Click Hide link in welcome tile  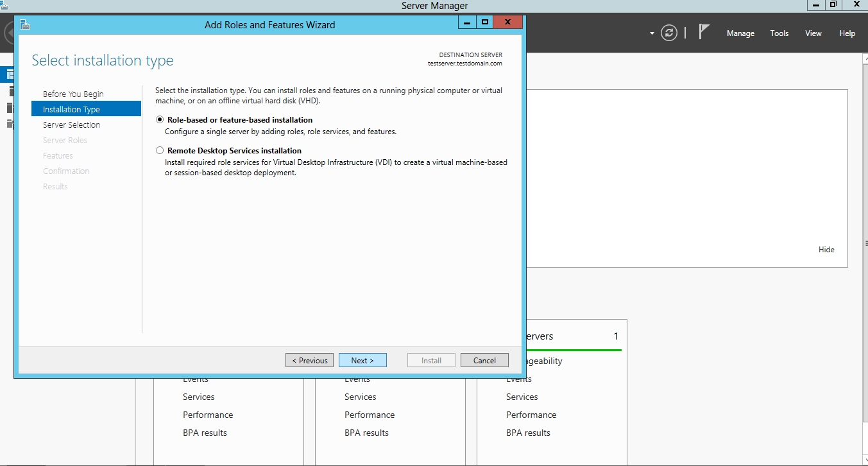[826, 250]
